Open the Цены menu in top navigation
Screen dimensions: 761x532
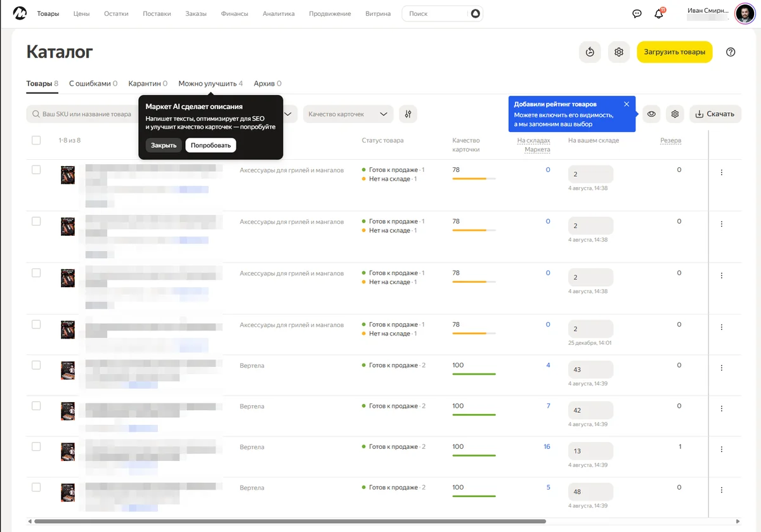coord(81,13)
